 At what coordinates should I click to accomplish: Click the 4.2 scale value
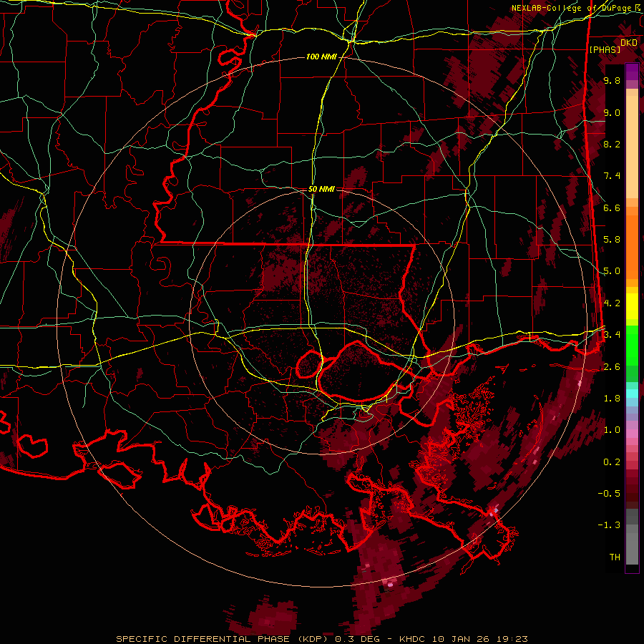click(612, 303)
